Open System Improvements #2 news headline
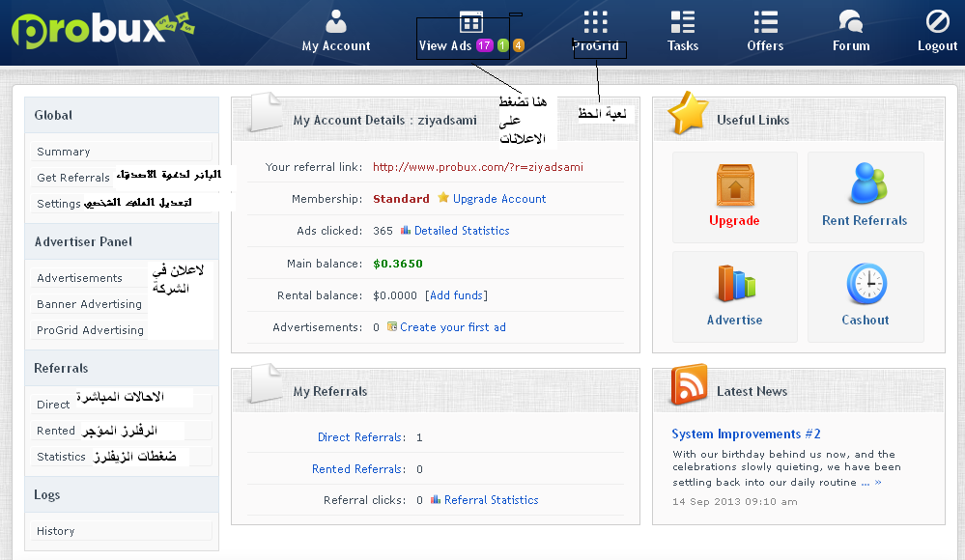The width and height of the screenshot is (965, 560). point(746,434)
